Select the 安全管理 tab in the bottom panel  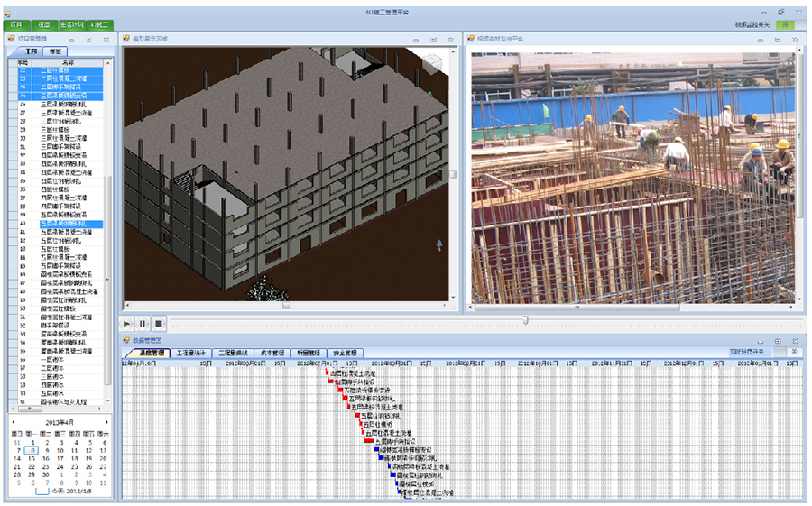[x=346, y=353]
